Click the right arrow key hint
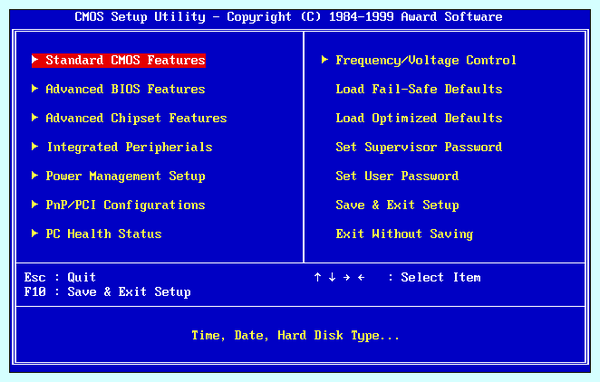Screen dimensions: 600x382 [x=346, y=277]
